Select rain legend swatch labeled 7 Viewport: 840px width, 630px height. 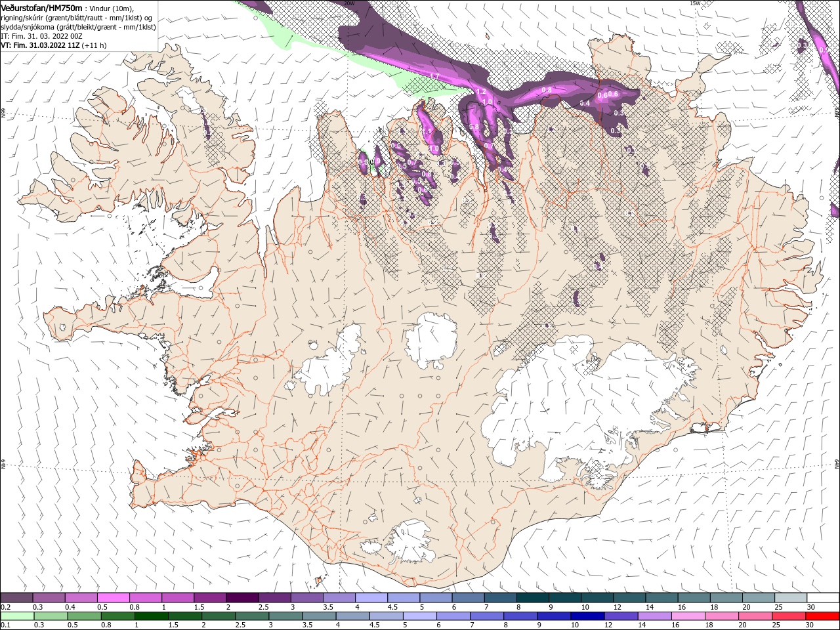486,616
